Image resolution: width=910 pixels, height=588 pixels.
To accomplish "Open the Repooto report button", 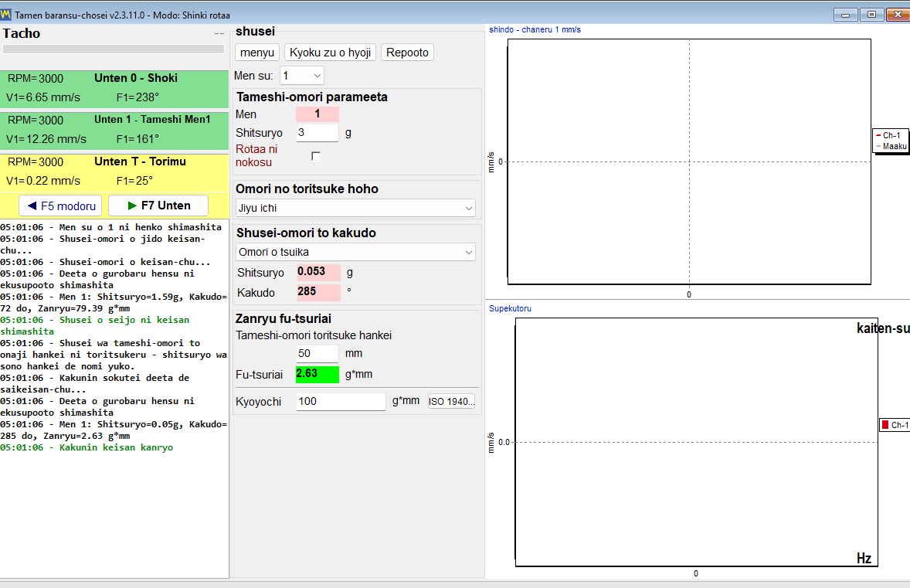I will (407, 53).
